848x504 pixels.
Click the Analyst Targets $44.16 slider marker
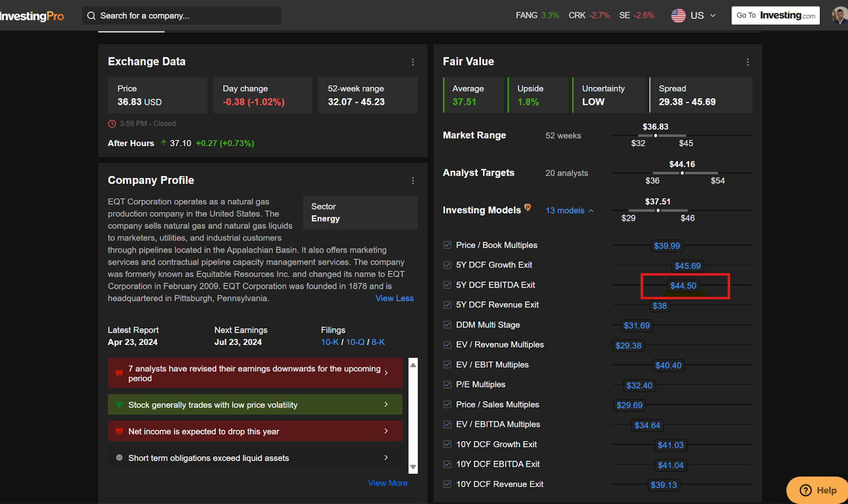(682, 173)
